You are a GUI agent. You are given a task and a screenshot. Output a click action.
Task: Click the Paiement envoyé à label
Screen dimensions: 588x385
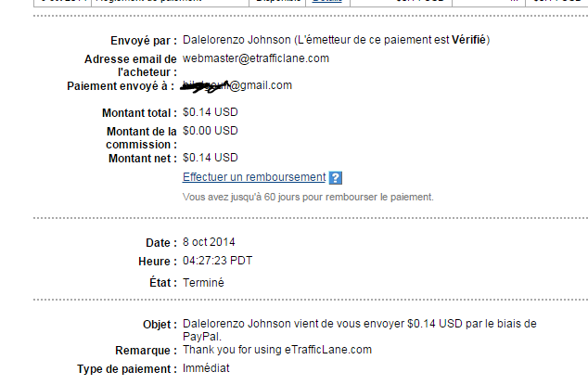[121, 86]
